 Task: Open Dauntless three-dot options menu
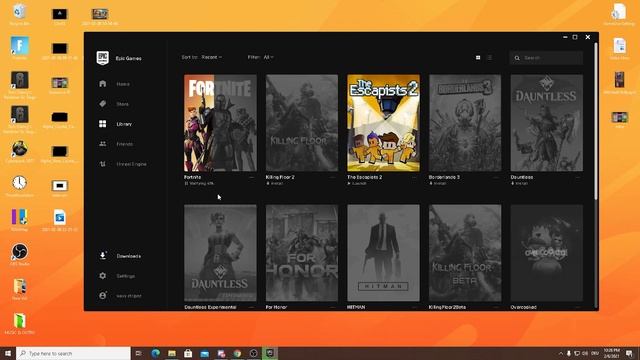pos(578,178)
